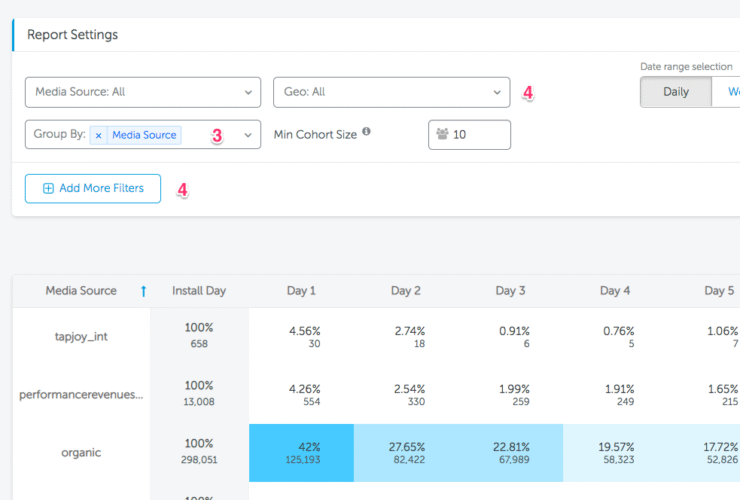
Task: Click the Report Settings panel title
Action: click(72, 35)
